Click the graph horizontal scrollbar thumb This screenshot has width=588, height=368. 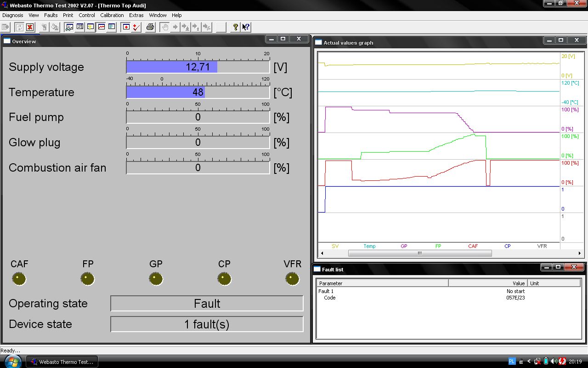click(420, 253)
